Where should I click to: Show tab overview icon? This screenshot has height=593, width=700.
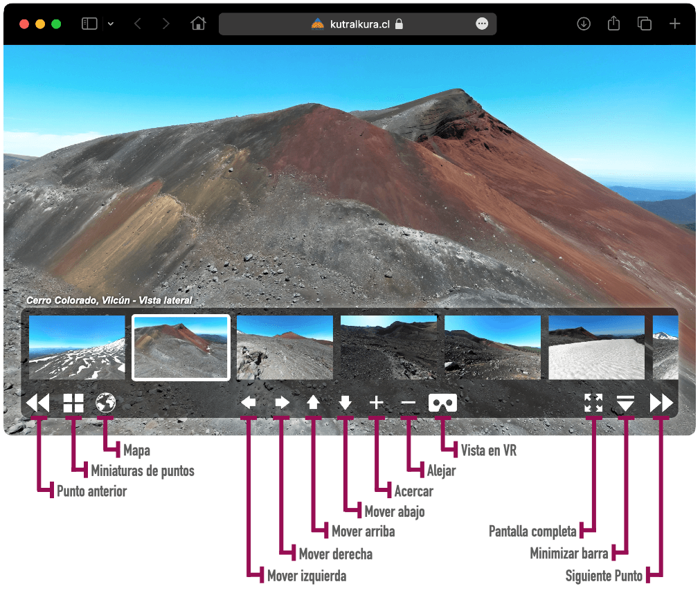point(644,24)
